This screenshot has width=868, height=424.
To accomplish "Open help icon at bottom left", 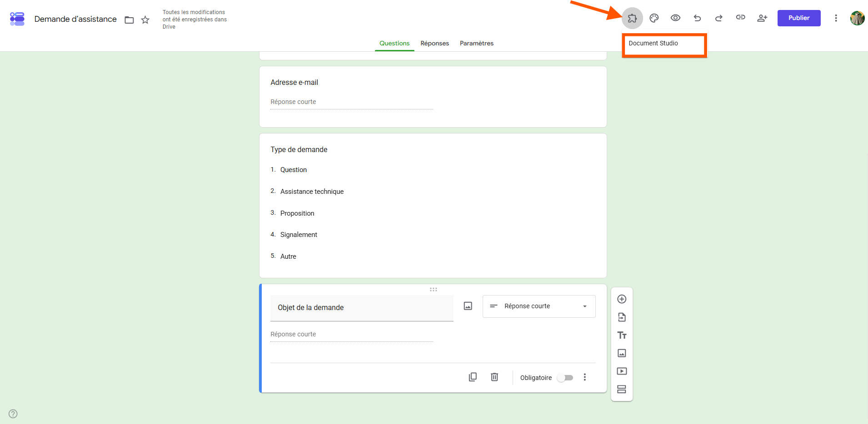I will coord(13,414).
